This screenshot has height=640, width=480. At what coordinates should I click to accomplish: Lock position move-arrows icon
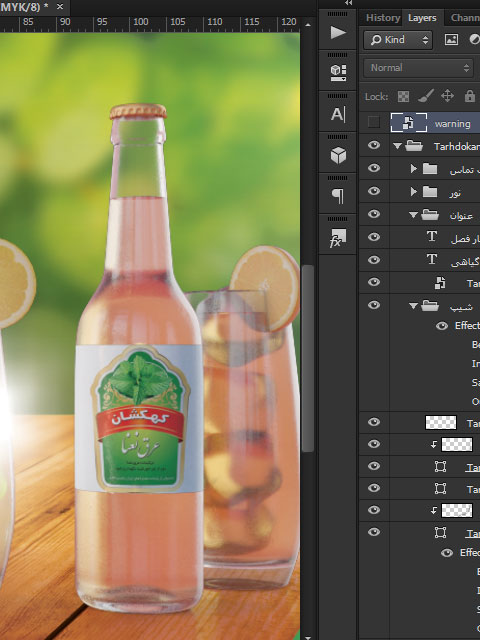pos(447,96)
